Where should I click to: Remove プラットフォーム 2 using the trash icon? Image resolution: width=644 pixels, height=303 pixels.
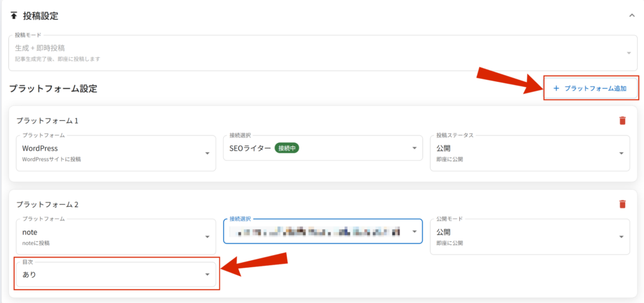click(x=622, y=204)
